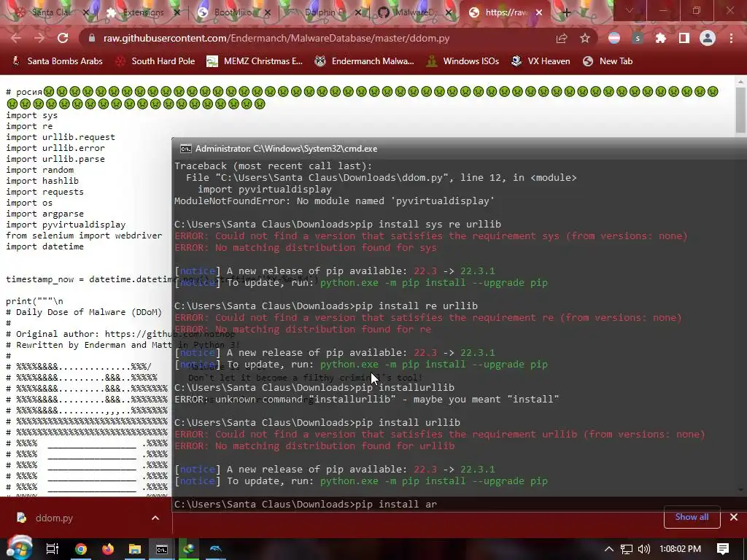Click the URL in the address bar

[x=276, y=38]
